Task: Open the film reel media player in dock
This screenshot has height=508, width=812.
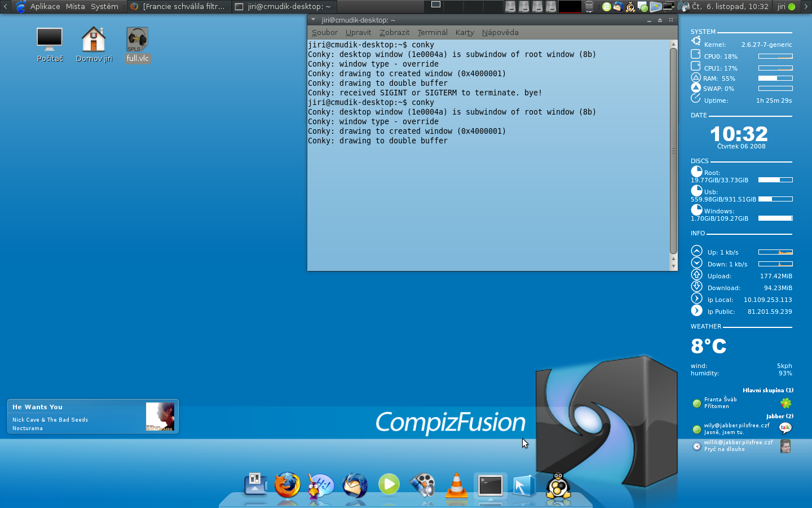Action: [x=423, y=485]
